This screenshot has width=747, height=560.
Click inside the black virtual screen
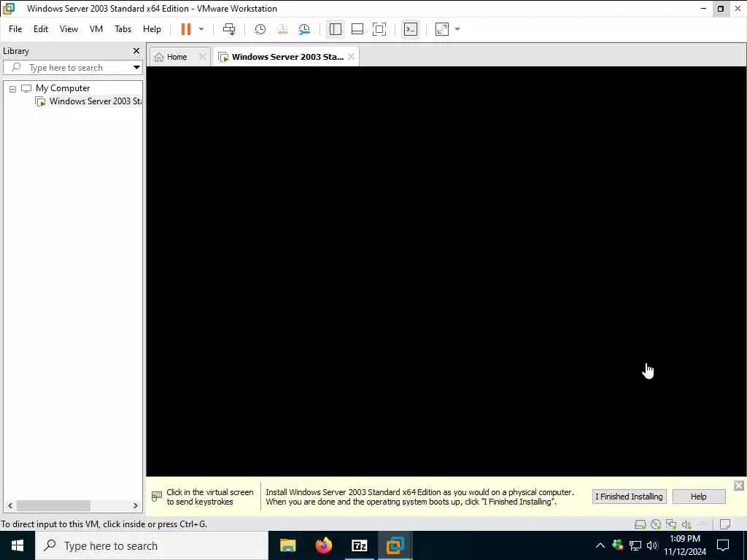[446, 271]
